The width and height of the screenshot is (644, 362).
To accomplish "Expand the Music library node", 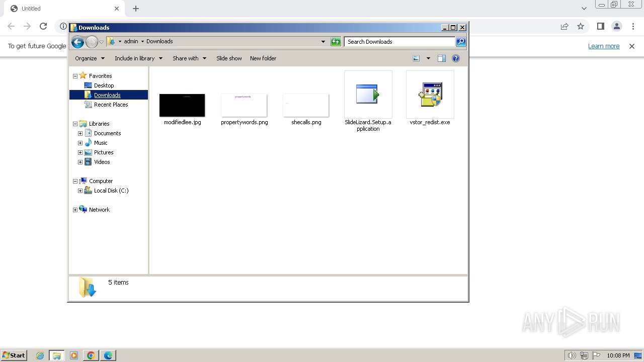I will 80,143.
